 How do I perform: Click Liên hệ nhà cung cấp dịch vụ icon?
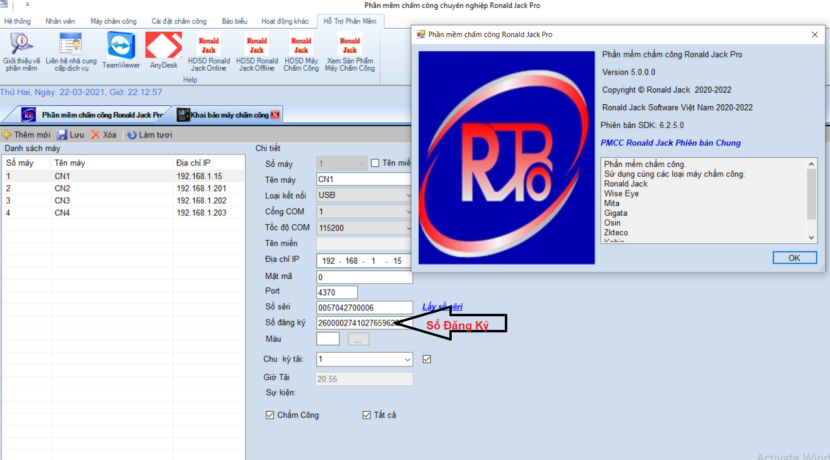(x=71, y=52)
